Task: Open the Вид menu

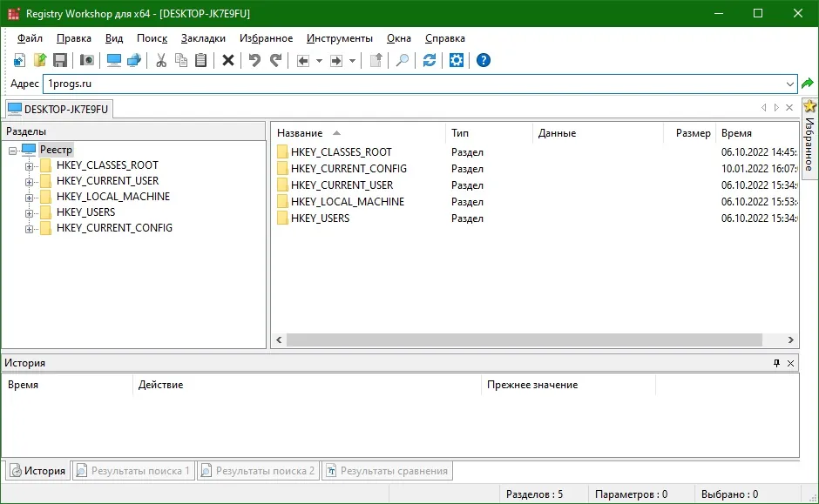Action: click(x=114, y=38)
